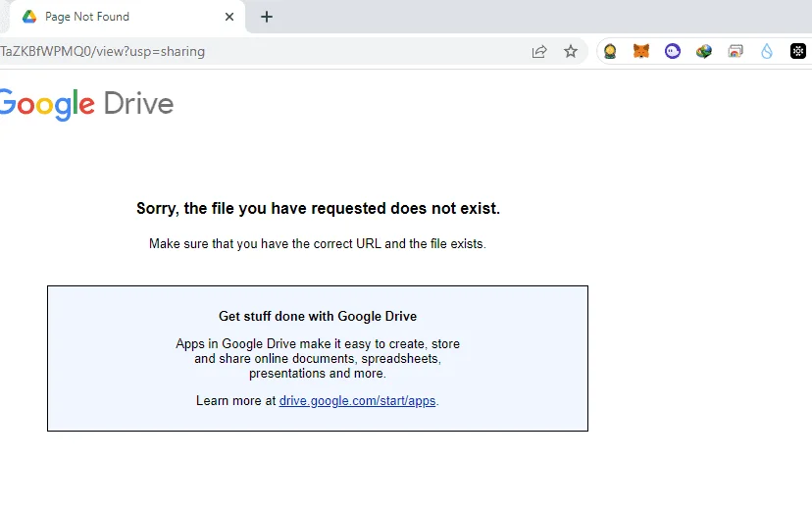This screenshot has height=511, width=812.
Task: Click the 'Apps in Google Drive' description paragraph
Action: pyautogui.click(x=318, y=358)
